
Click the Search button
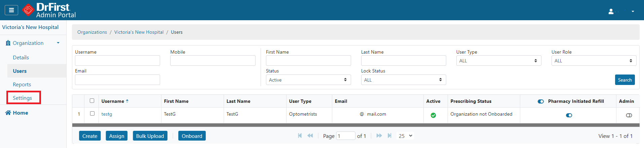click(x=624, y=80)
